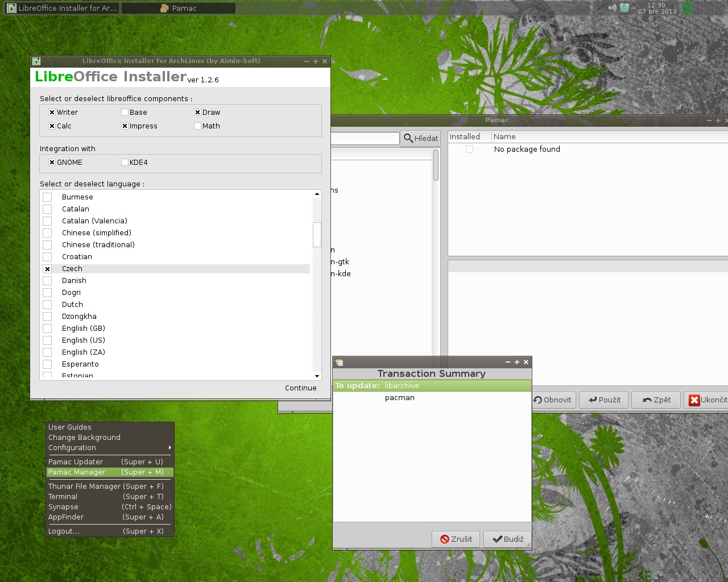Click the language list scroll down arrow
This screenshot has width=728, height=582.
[317, 376]
